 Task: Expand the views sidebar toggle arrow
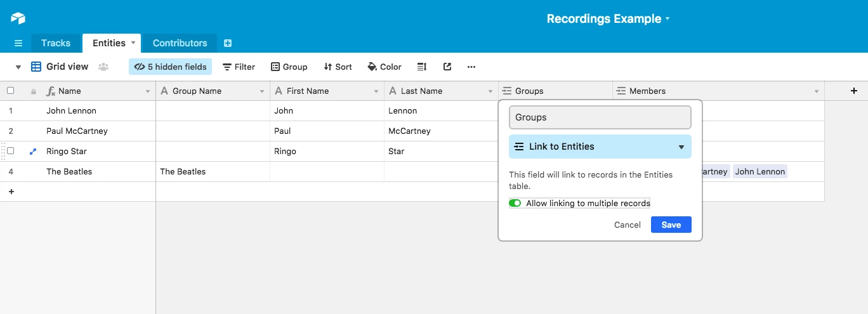(x=18, y=67)
